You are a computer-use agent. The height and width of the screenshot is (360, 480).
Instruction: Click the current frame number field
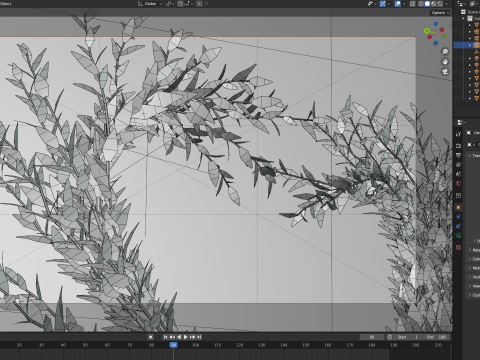click(x=372, y=337)
